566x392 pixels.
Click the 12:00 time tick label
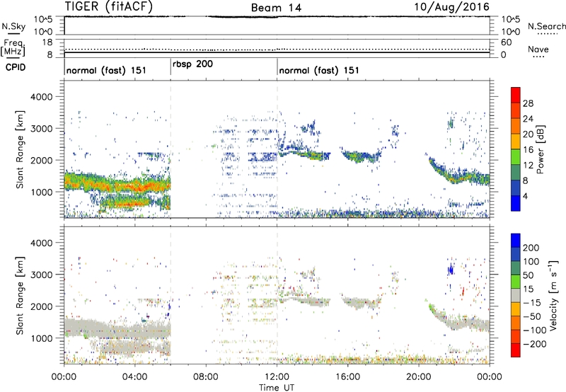point(277,377)
